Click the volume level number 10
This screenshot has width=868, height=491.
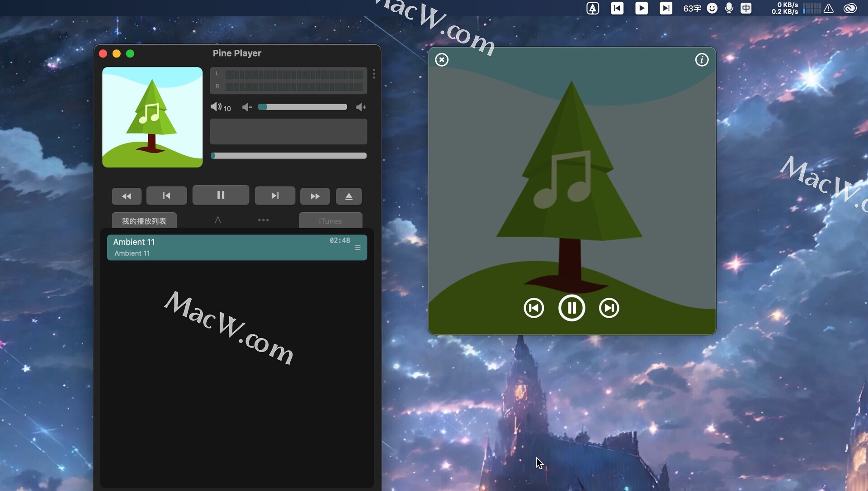(x=227, y=109)
